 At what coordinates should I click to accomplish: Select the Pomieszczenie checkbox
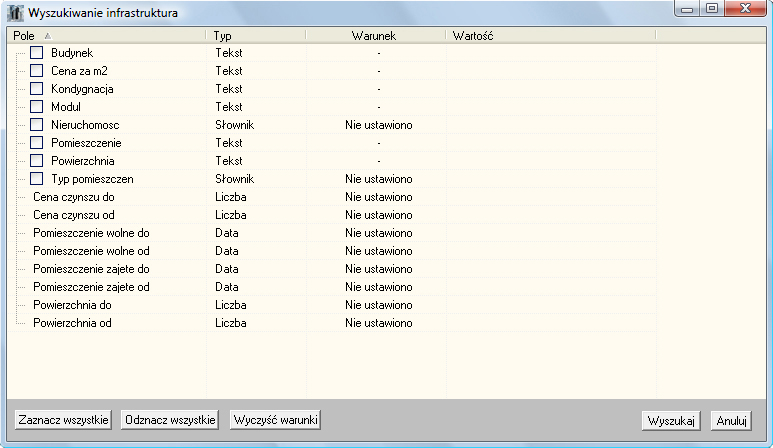36,142
